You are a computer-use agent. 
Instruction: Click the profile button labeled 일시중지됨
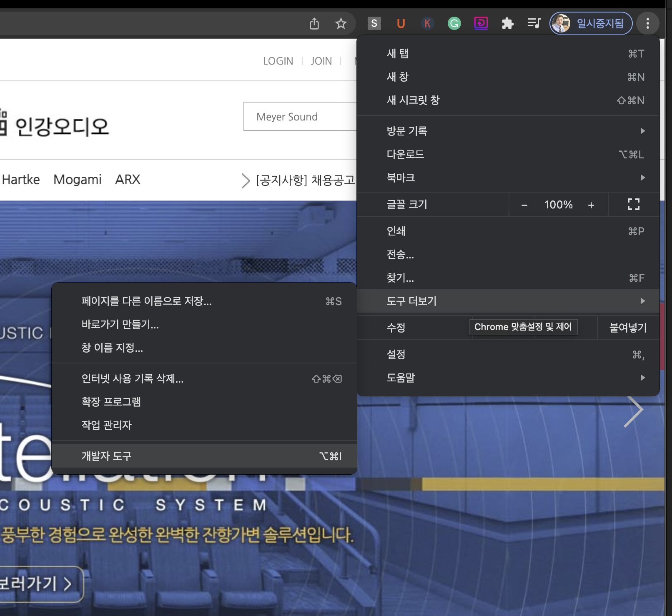591,23
